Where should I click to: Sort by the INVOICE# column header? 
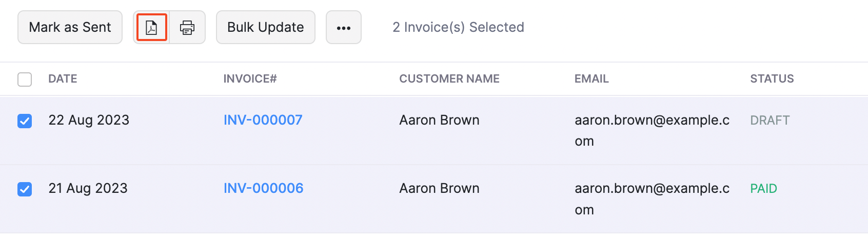point(250,79)
